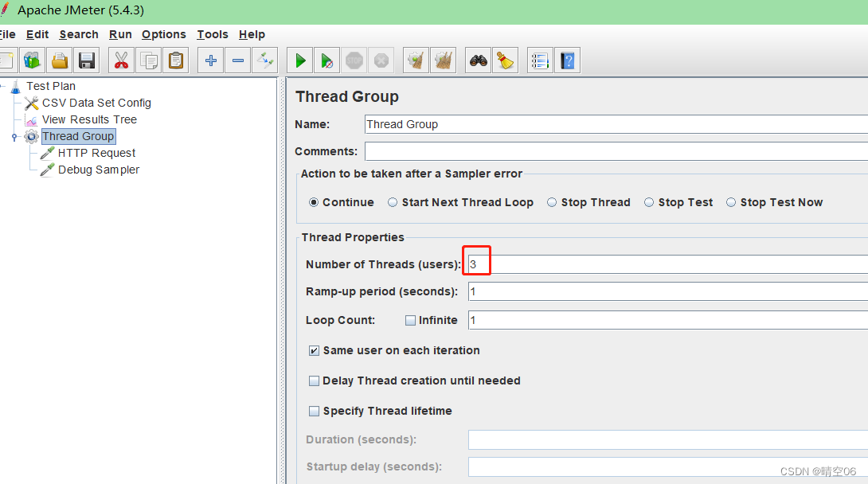This screenshot has width=868, height=484.
Task: Open the Edit menu
Action: 37,34
